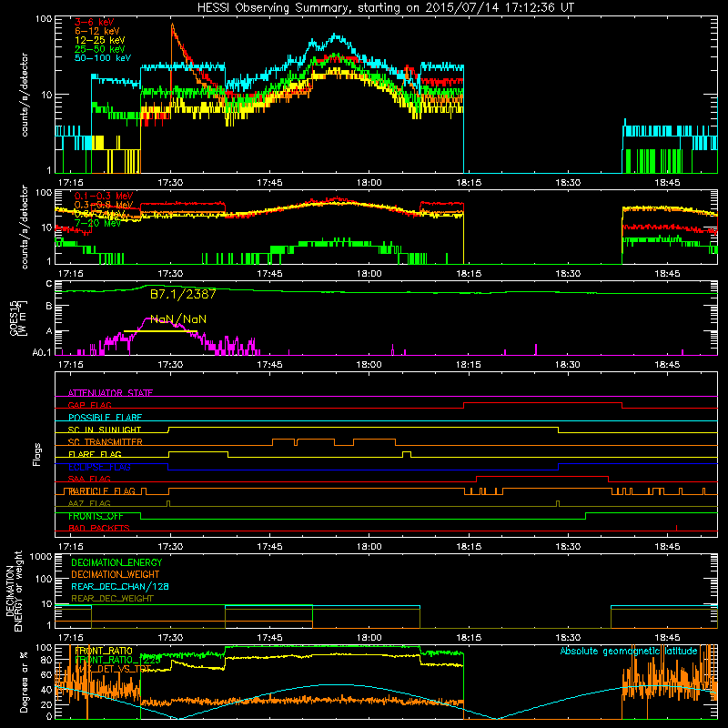This screenshot has width=728, height=728.
Task: Select the GAP_FLAG label
Action: pyautogui.click(x=89, y=405)
